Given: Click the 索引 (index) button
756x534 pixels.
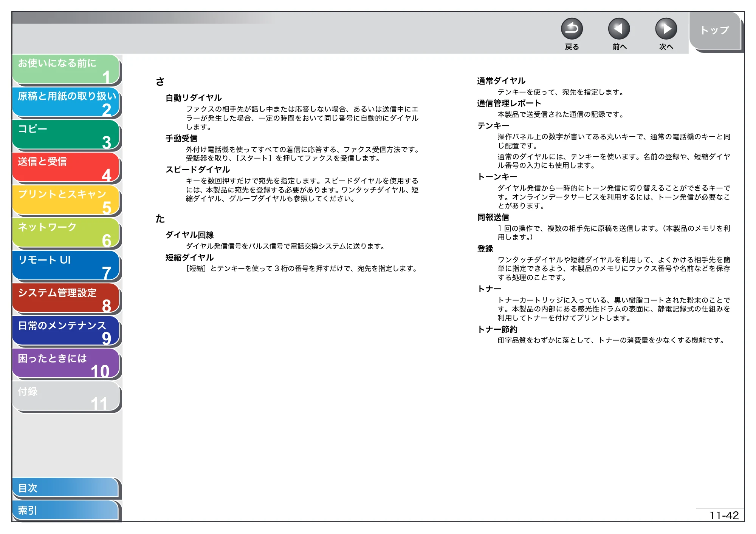Looking at the screenshot, I should [x=66, y=511].
